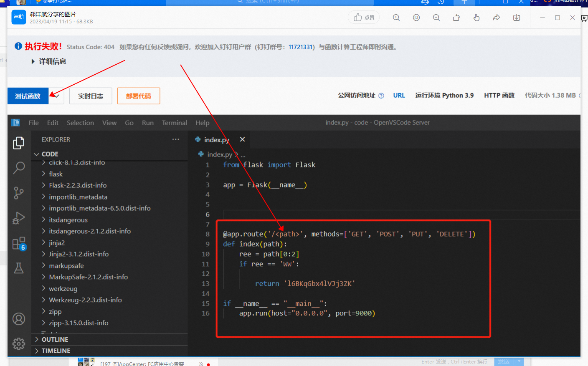Viewport: 588px width, 366px height.
Task: Open the Edit menu
Action: click(x=53, y=123)
